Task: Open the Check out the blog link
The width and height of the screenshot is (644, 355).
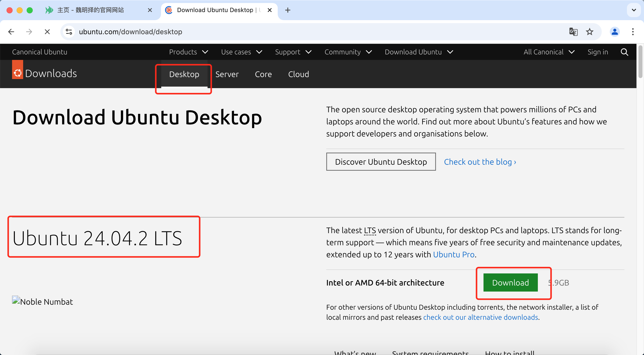Action: (x=480, y=162)
